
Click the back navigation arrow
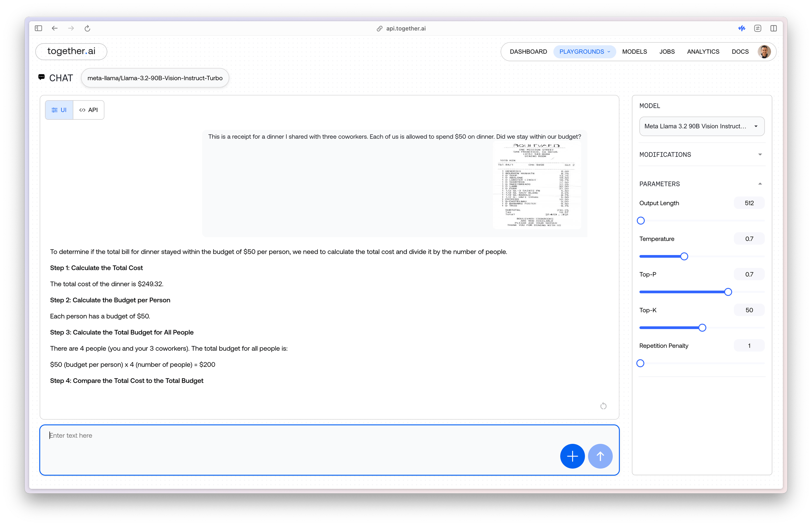click(x=55, y=28)
